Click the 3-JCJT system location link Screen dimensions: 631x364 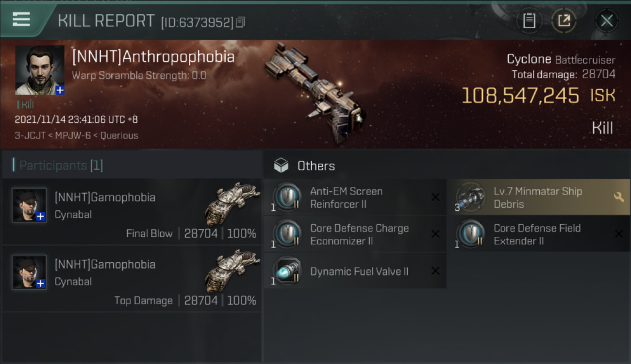click(x=31, y=135)
